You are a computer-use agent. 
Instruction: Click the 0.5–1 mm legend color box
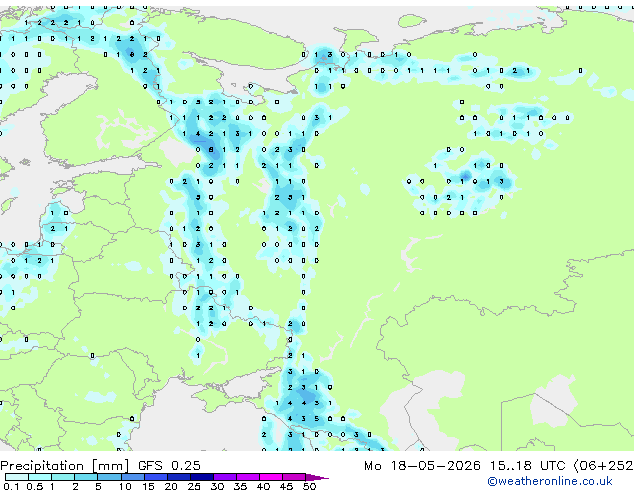click(x=40, y=477)
